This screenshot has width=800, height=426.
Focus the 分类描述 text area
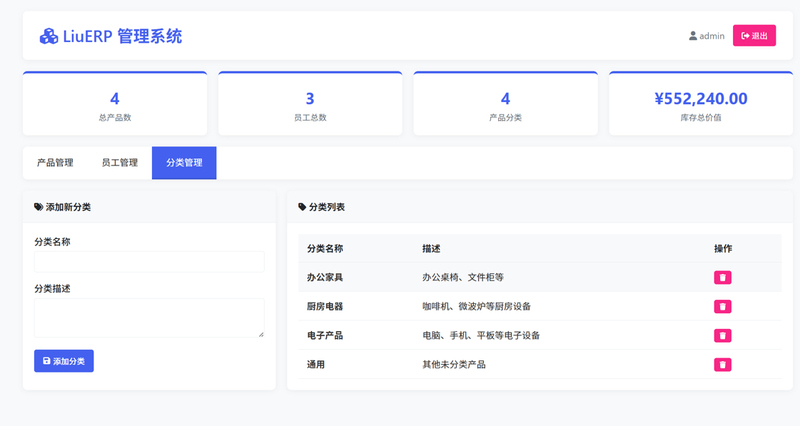(x=149, y=318)
